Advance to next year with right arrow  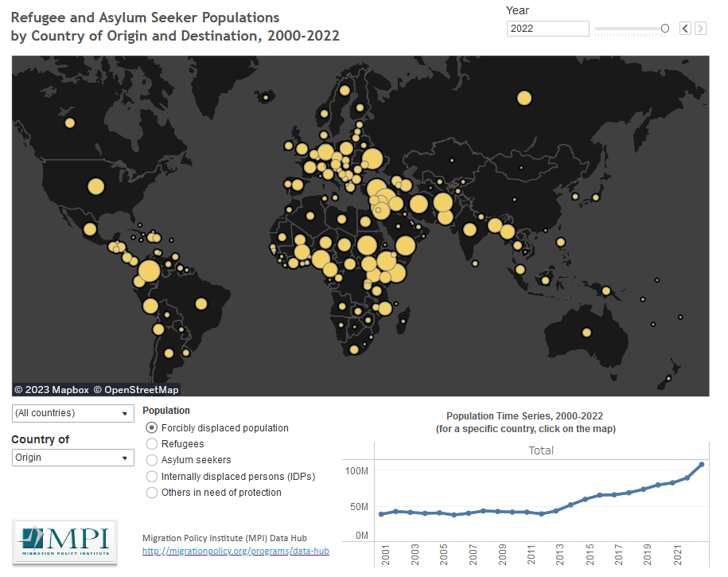(x=699, y=28)
